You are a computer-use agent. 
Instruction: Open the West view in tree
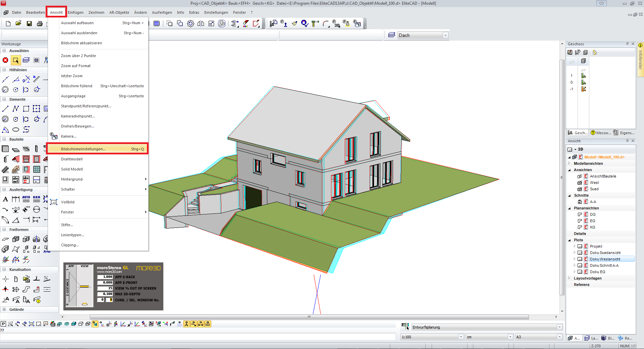tap(594, 183)
